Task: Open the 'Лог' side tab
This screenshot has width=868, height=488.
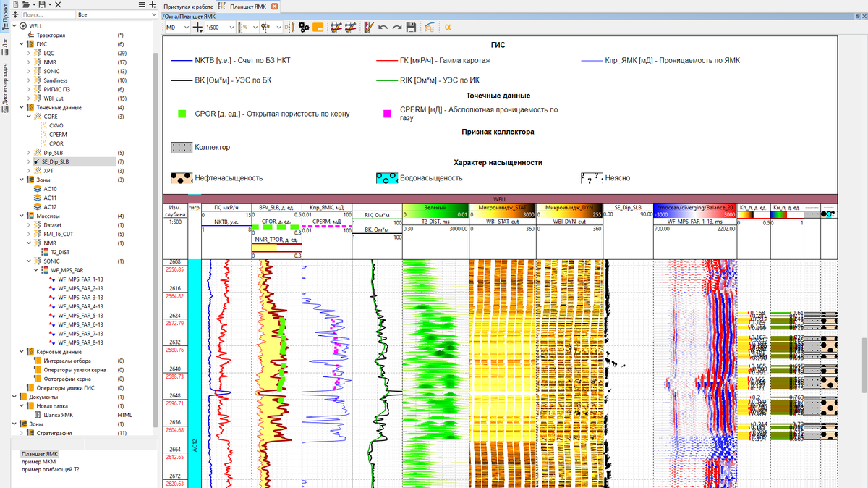Action: pyautogui.click(x=5, y=43)
